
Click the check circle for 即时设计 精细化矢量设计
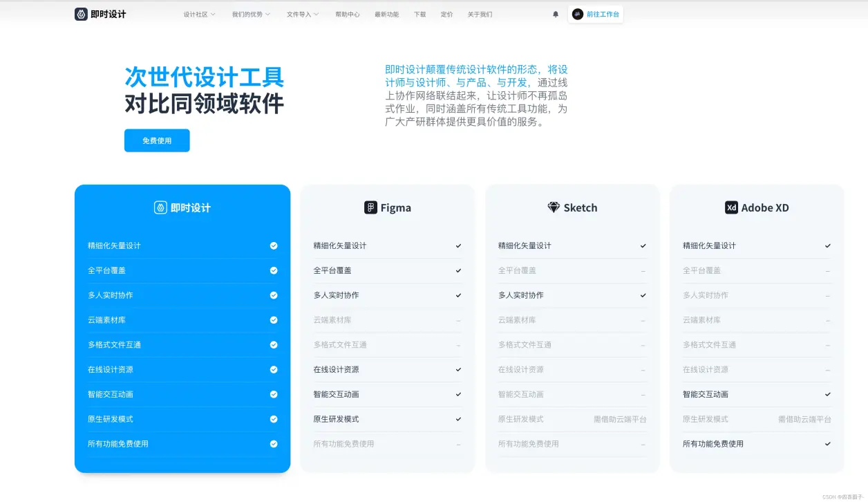coord(274,245)
